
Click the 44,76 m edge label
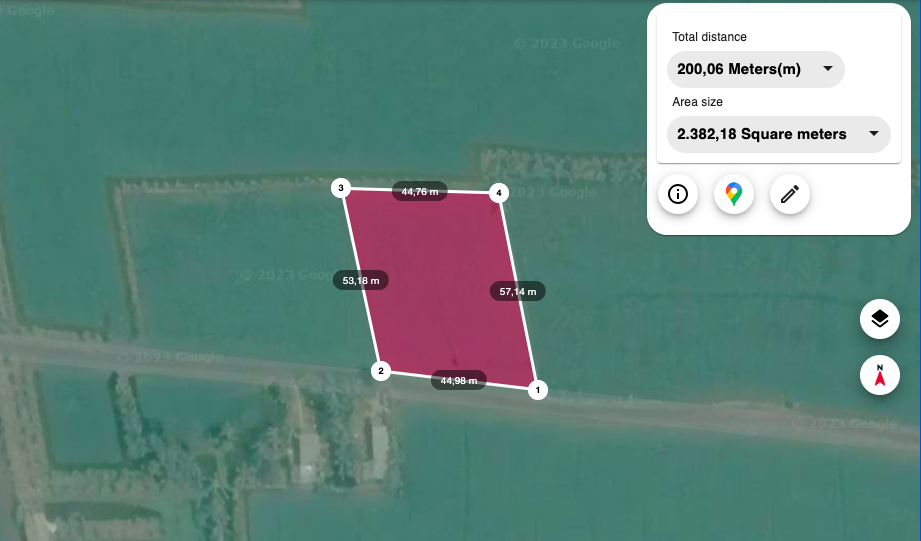tap(420, 191)
